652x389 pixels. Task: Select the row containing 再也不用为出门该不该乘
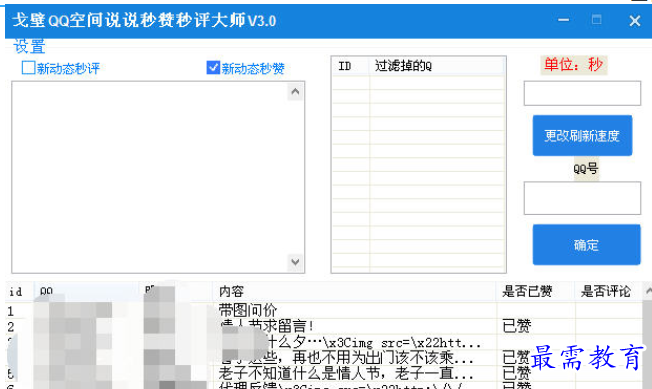coord(324,357)
